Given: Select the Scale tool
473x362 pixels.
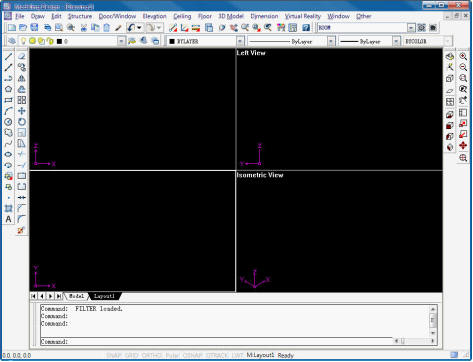Looking at the screenshot, I should (22, 132).
